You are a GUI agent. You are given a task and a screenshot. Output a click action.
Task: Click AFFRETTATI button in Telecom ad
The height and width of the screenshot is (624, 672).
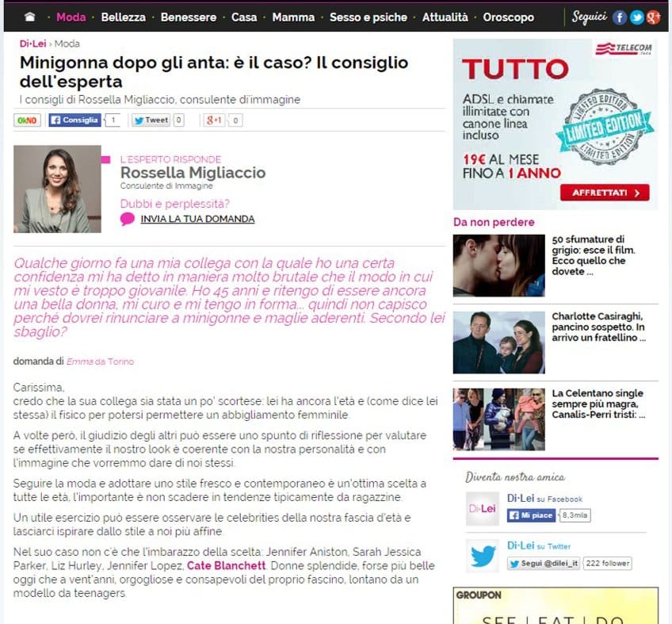(605, 193)
